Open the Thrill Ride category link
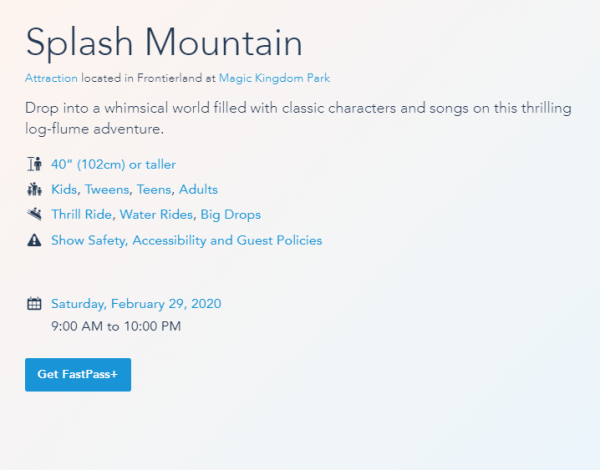 coord(83,214)
